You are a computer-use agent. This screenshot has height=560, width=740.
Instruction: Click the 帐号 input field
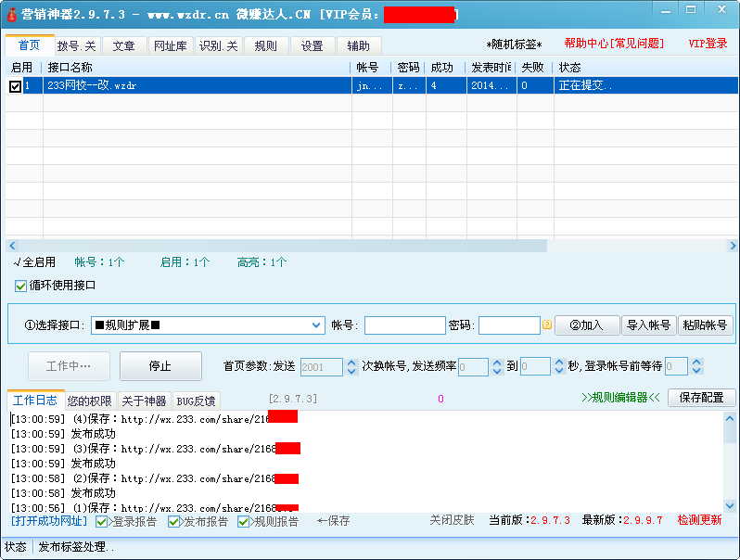tap(404, 325)
